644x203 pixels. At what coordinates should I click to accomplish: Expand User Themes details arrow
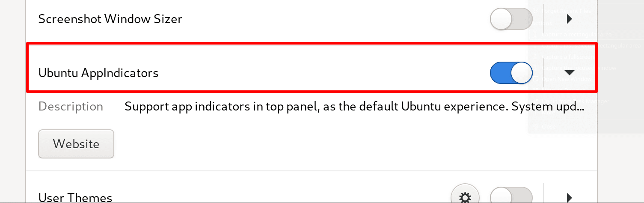[569, 197]
